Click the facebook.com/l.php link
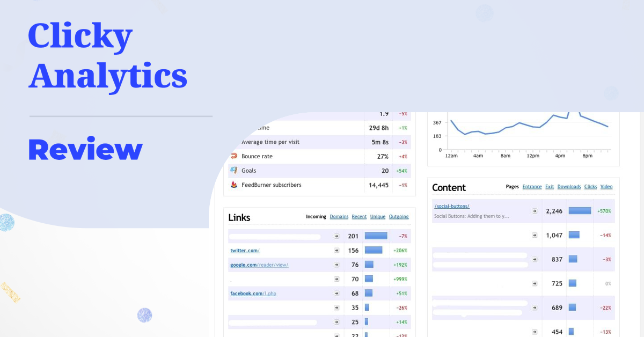Viewport: 644px width, 337px height. [253, 293]
